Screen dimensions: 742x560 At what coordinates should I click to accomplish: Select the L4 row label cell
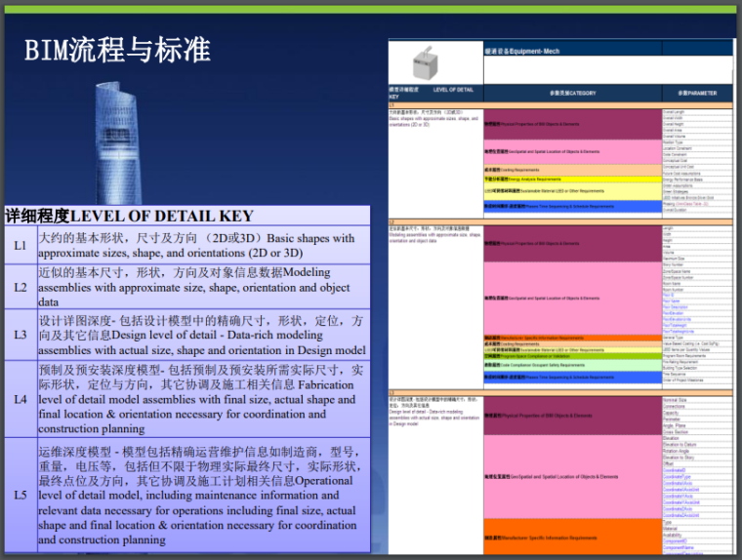coord(21,399)
